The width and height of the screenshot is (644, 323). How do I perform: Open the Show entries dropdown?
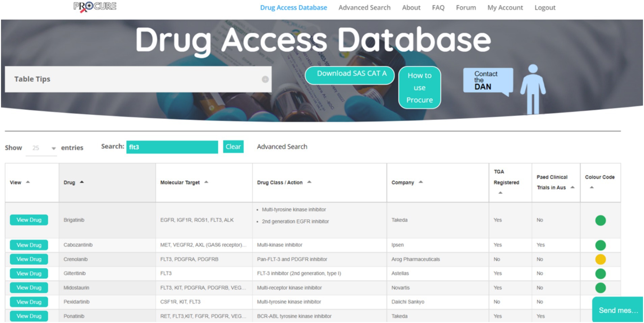tap(42, 148)
